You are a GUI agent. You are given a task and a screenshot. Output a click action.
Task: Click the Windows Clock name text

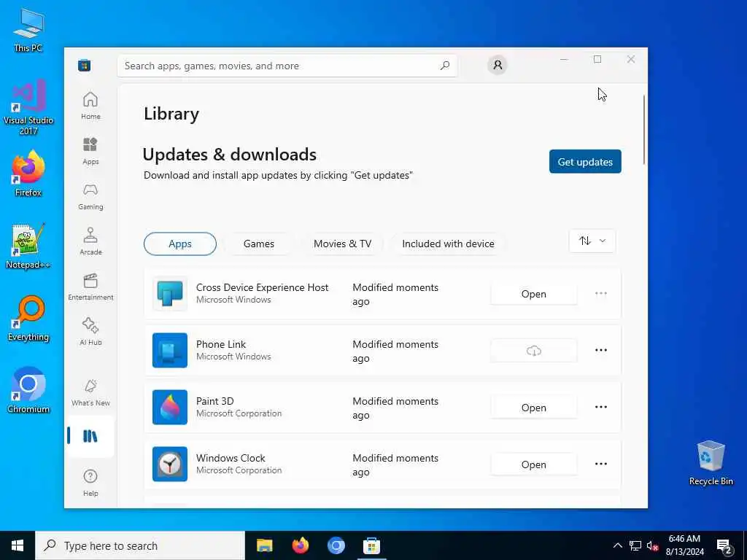point(231,458)
